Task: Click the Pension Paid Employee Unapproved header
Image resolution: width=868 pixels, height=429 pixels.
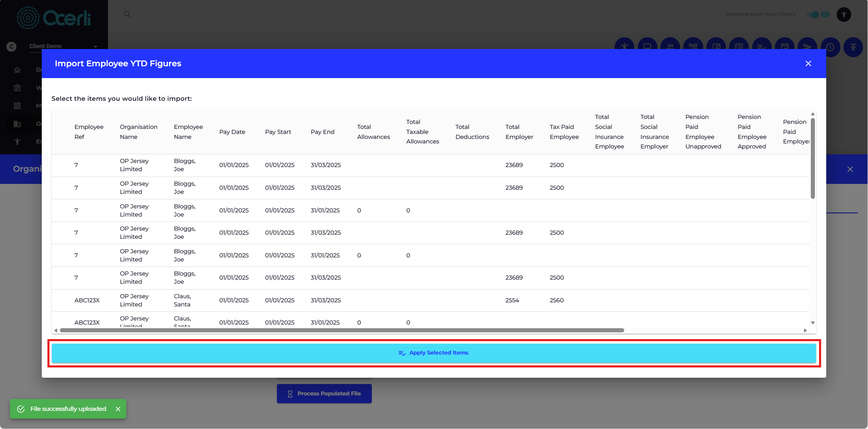Action: (703, 132)
